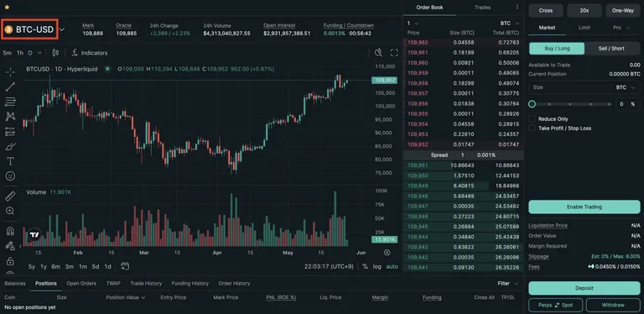
Task: Click the order size percentage slider handle
Action: [532, 104]
